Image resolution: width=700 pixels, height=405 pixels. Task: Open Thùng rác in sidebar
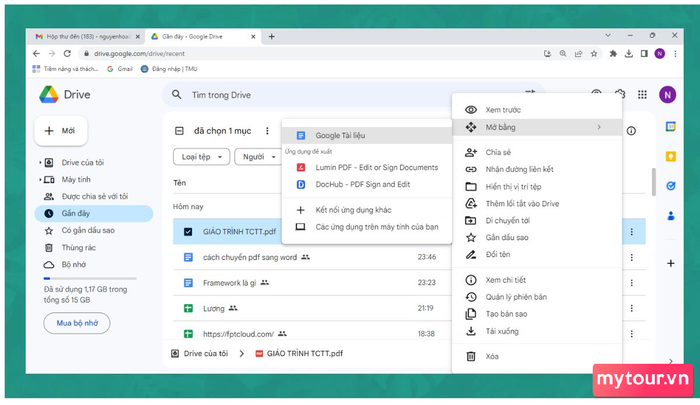pos(94,247)
